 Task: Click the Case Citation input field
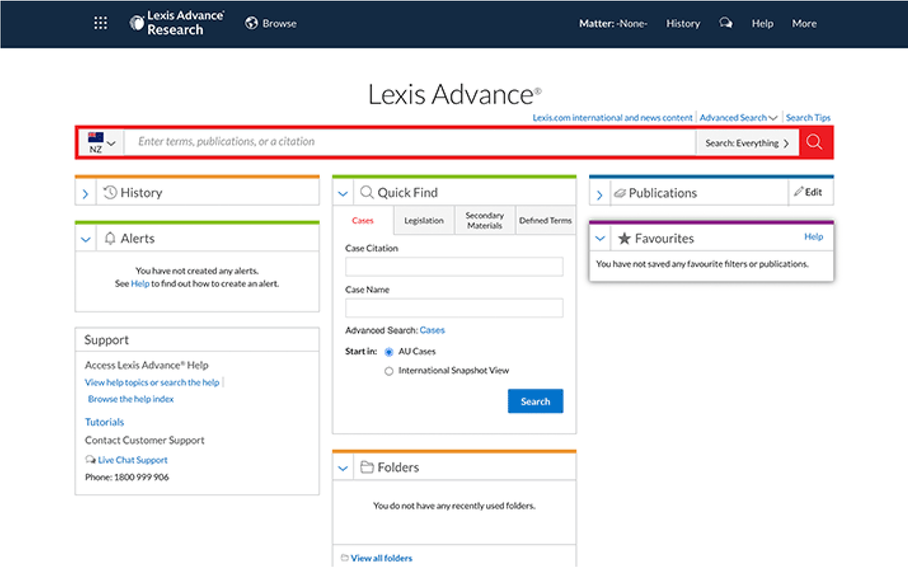[x=454, y=267]
